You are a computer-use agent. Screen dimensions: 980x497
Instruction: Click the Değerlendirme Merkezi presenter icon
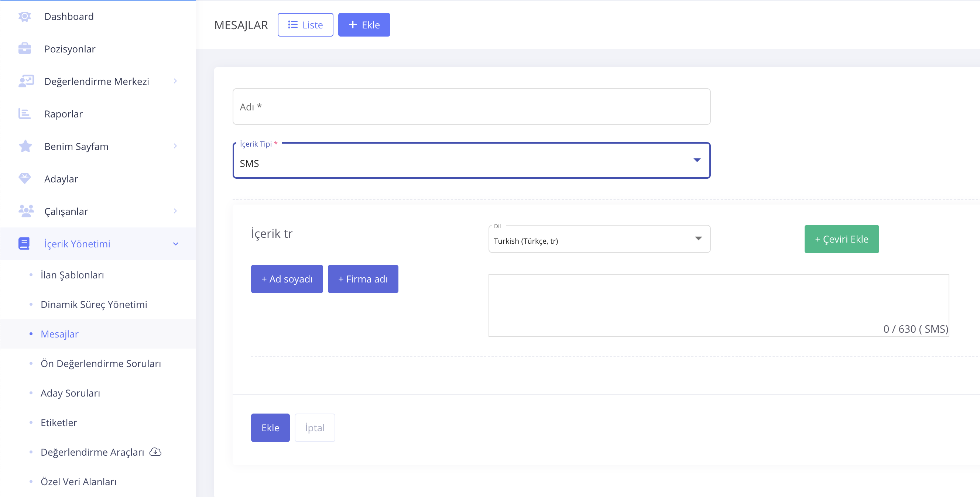25,81
